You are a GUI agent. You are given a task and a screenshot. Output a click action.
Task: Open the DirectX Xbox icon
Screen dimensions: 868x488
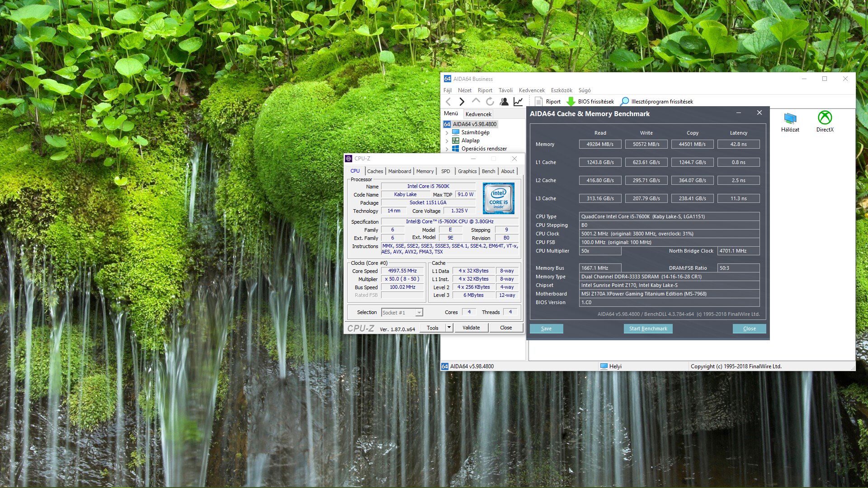tap(825, 118)
